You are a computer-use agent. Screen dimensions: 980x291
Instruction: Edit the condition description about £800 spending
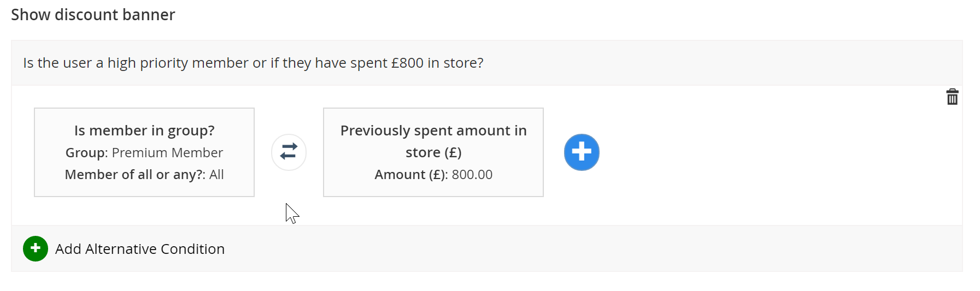[253, 63]
